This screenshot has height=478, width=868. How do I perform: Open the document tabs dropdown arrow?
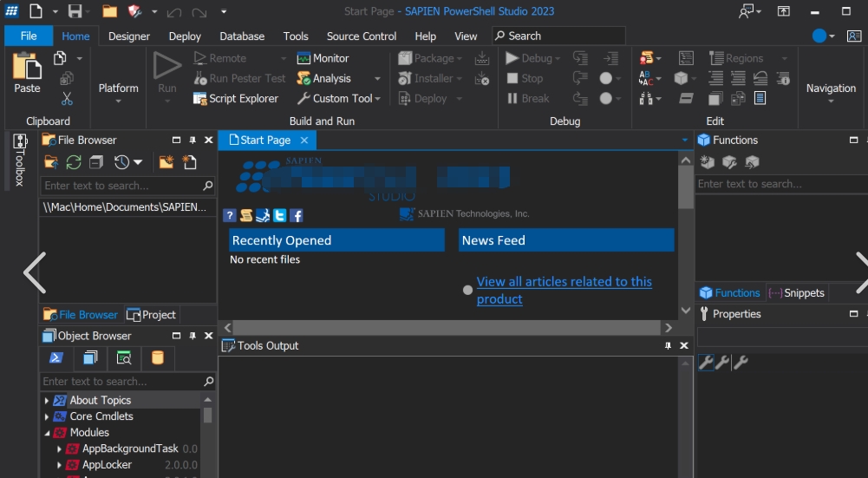coord(685,141)
